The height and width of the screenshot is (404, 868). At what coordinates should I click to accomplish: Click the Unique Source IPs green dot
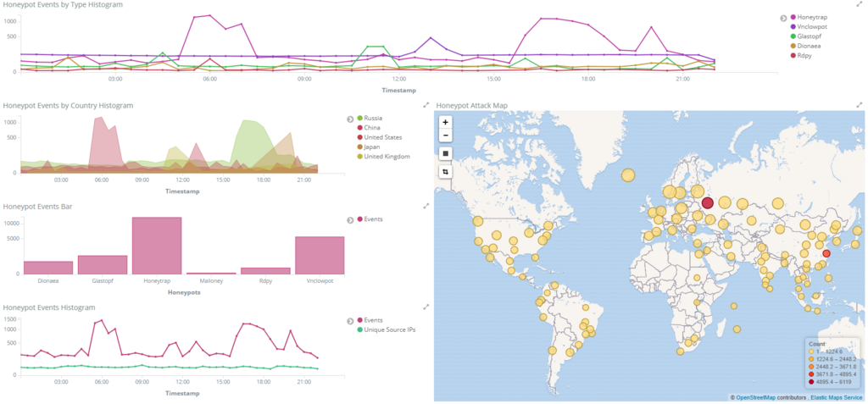pyautogui.click(x=359, y=329)
